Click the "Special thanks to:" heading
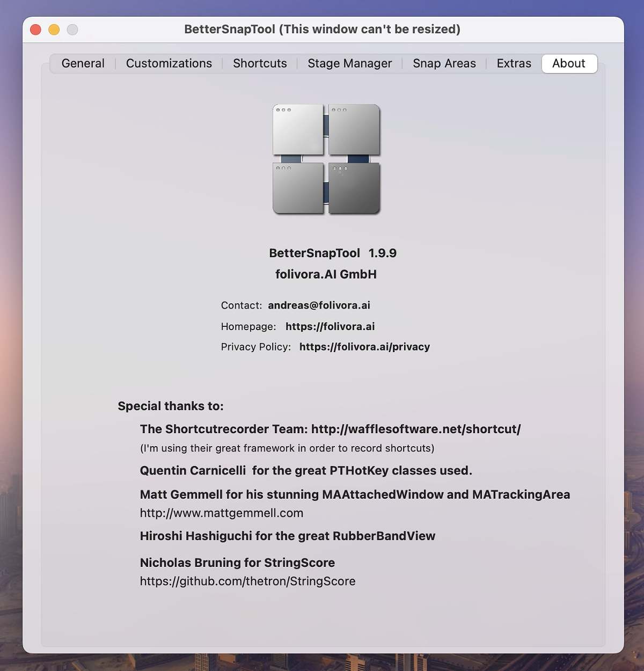The width and height of the screenshot is (644, 671). tap(171, 406)
